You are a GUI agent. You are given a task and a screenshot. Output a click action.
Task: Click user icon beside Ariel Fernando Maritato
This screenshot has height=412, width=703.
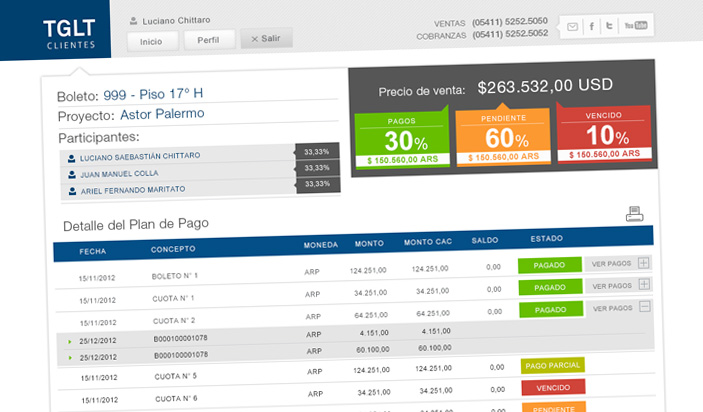[71, 189]
